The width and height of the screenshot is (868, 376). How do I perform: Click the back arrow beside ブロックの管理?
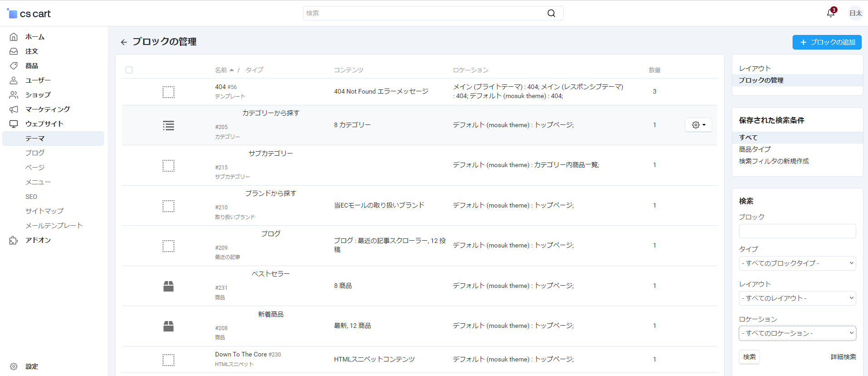(124, 42)
